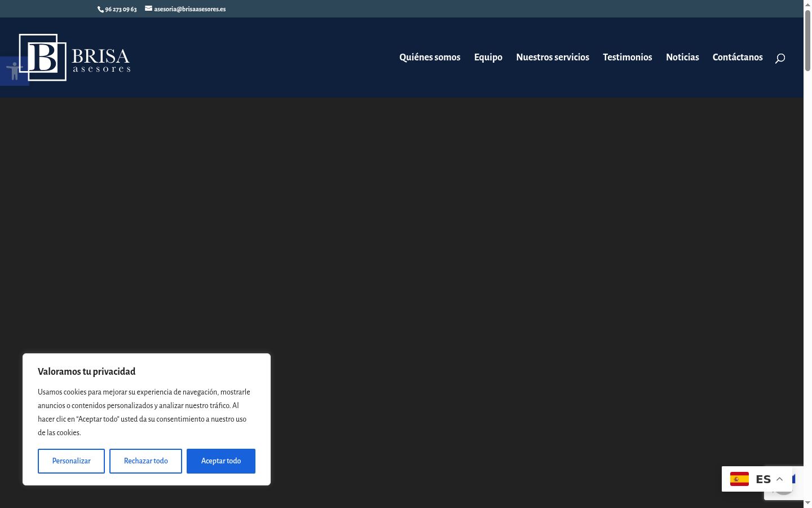Viewport: 812px width, 508px height.
Task: Open the search magnifier icon
Action: click(780, 58)
